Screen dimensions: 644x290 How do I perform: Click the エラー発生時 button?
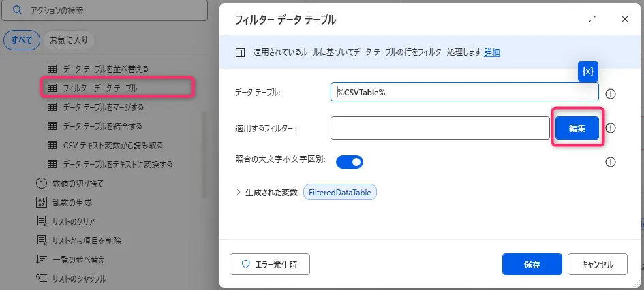(270, 264)
